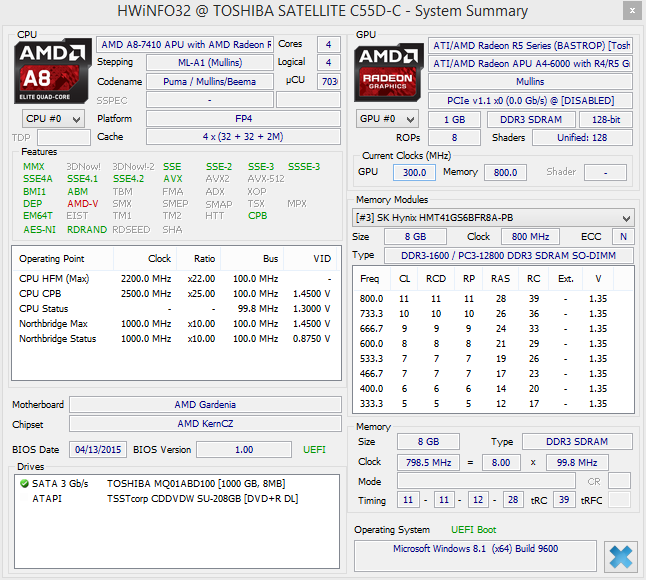
Task: Click the Cache field 4 x (32 + 32 + 2M)
Action: (x=243, y=137)
